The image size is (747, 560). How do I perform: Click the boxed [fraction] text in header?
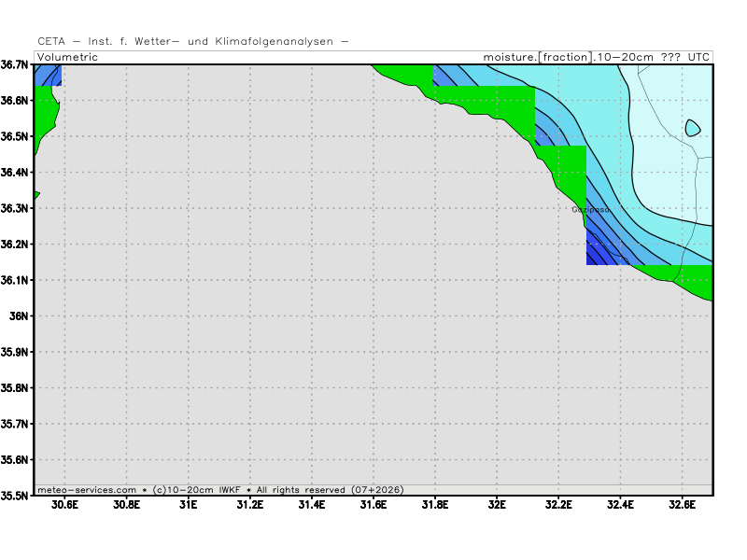click(565, 57)
